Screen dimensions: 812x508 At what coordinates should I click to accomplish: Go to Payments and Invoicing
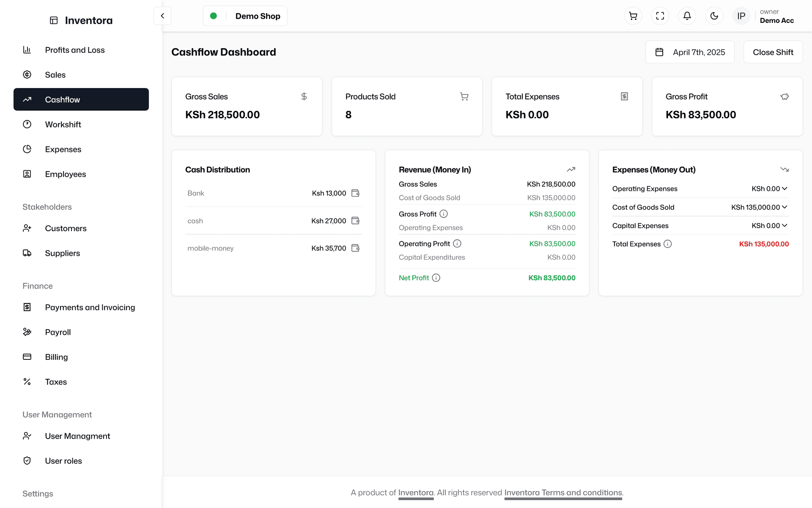(81, 307)
